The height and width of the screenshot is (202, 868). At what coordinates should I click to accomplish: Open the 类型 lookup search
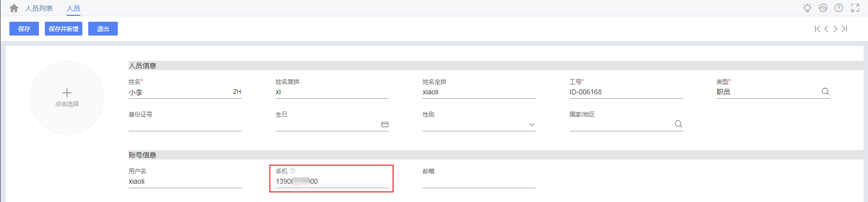[825, 91]
